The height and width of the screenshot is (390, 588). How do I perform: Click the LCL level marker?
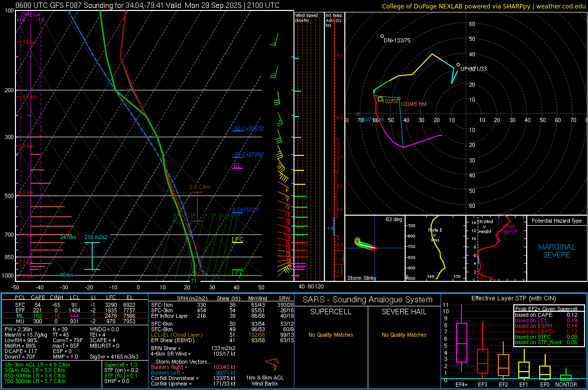click(237, 272)
